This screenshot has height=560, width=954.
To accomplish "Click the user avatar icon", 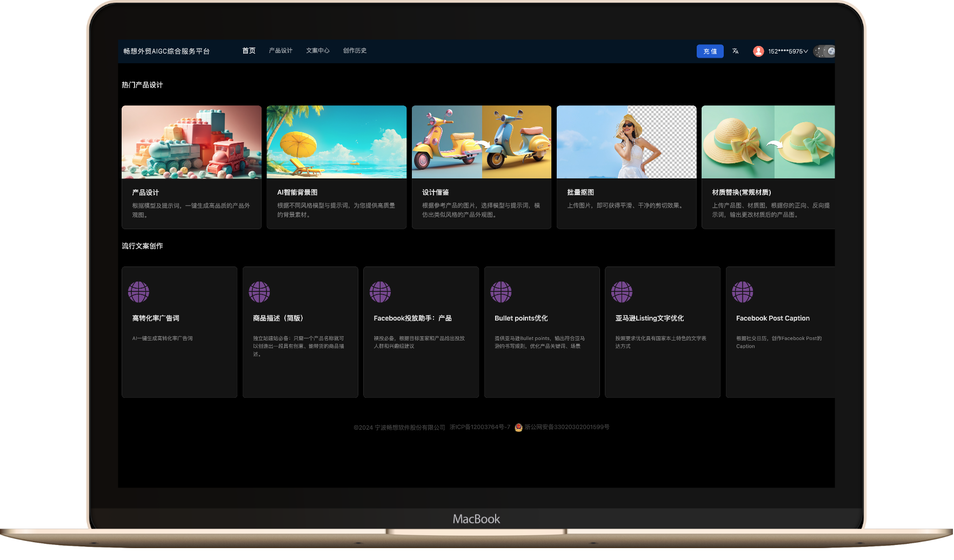I will click(x=758, y=51).
